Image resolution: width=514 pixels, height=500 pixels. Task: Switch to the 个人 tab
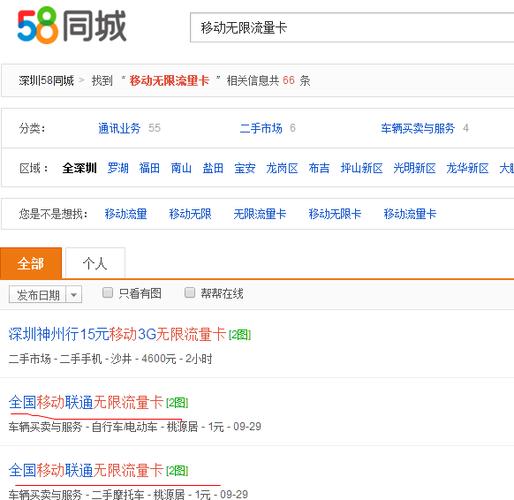click(x=95, y=263)
